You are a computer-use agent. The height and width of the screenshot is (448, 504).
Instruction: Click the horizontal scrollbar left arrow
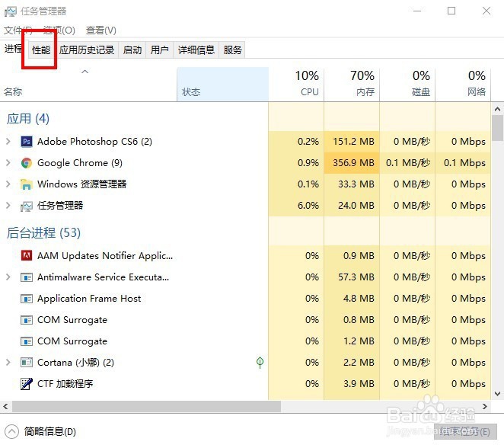(x=5, y=407)
